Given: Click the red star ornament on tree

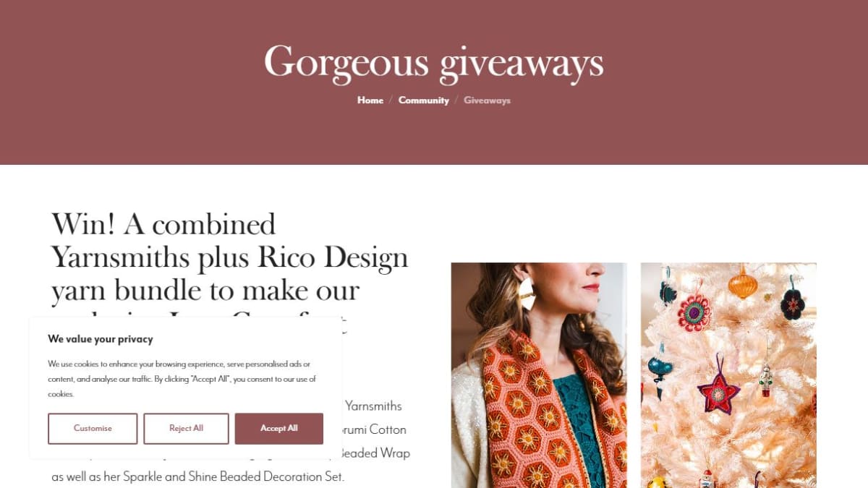Looking at the screenshot, I should coord(718,390).
